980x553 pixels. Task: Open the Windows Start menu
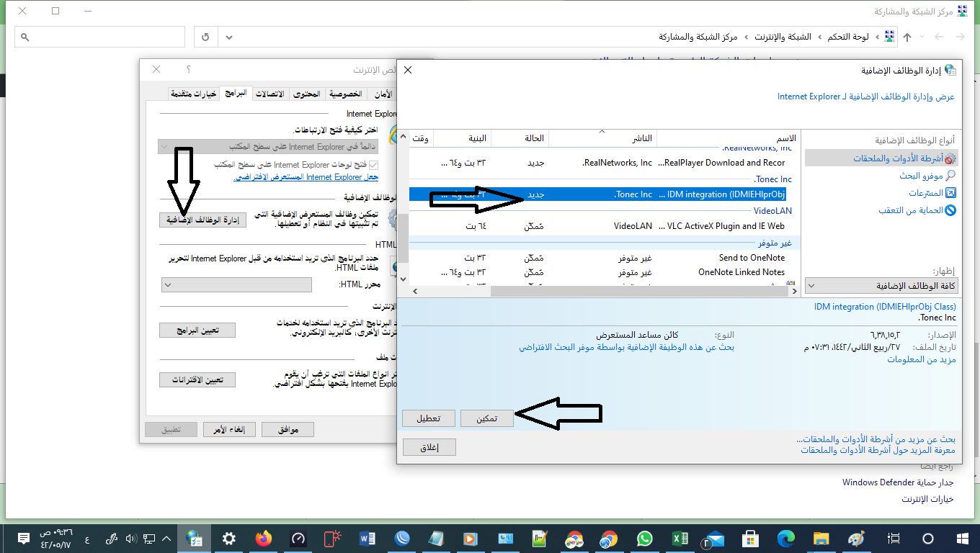(962, 538)
